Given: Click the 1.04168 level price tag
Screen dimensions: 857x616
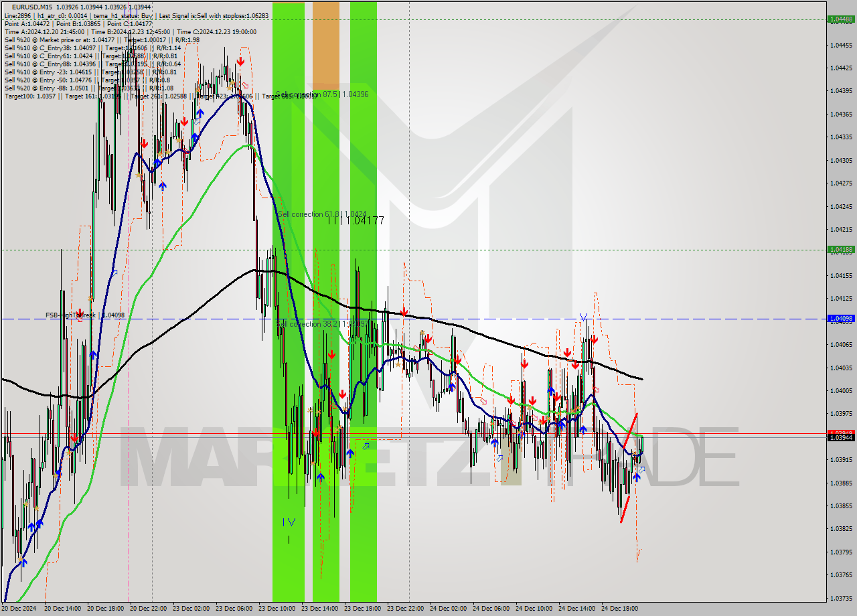Looking at the screenshot, I should (841, 250).
